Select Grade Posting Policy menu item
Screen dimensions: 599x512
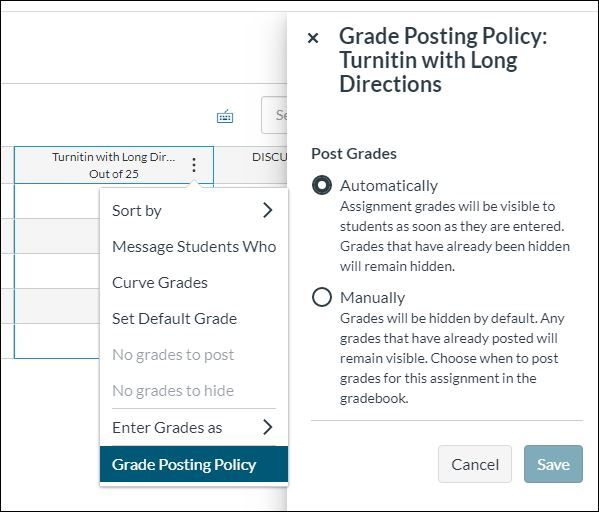point(194,464)
